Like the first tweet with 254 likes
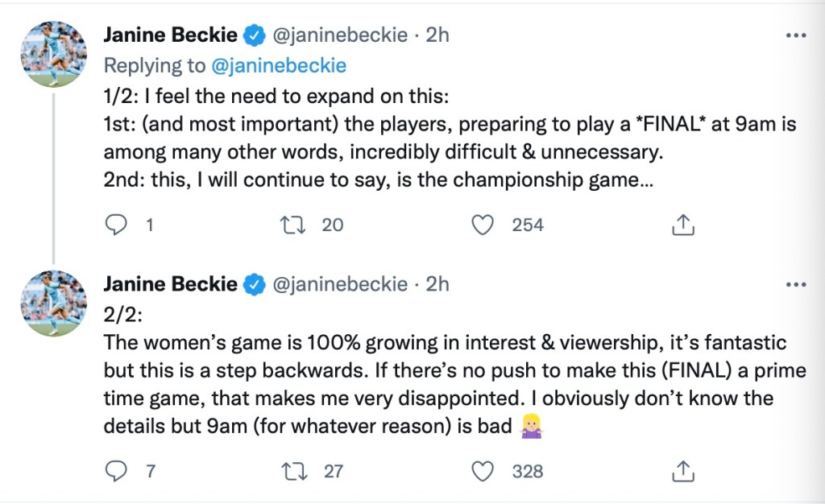Viewport: 825px width, 504px height. pyautogui.click(x=483, y=225)
